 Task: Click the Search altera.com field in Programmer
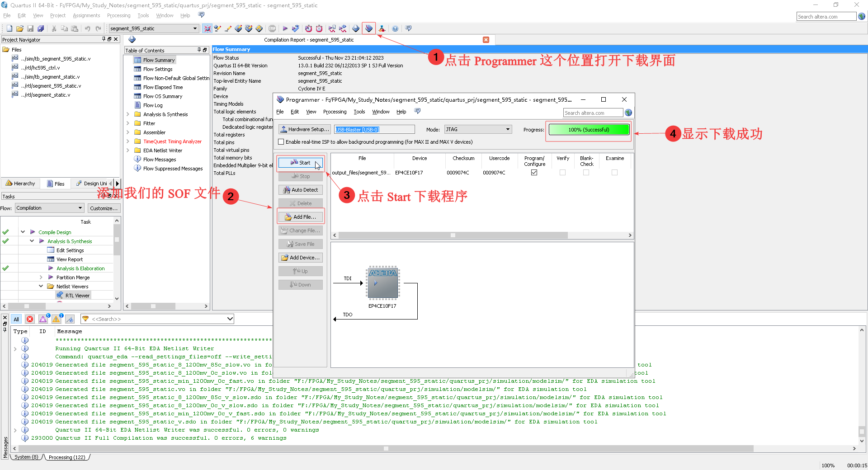click(593, 113)
